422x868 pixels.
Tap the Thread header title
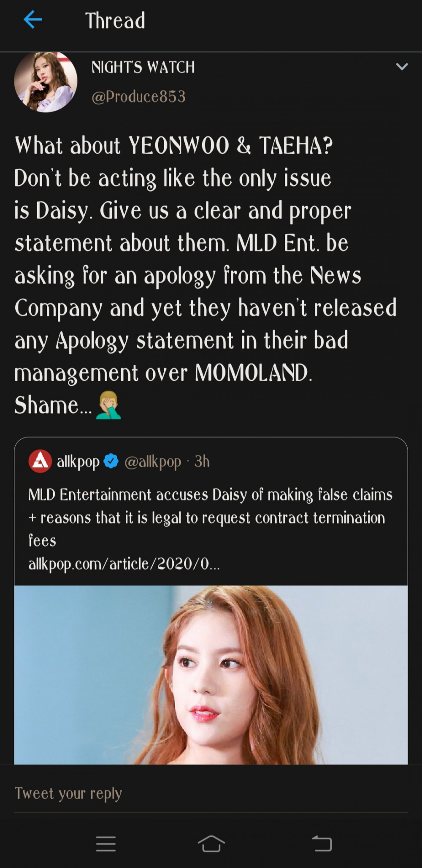click(115, 20)
